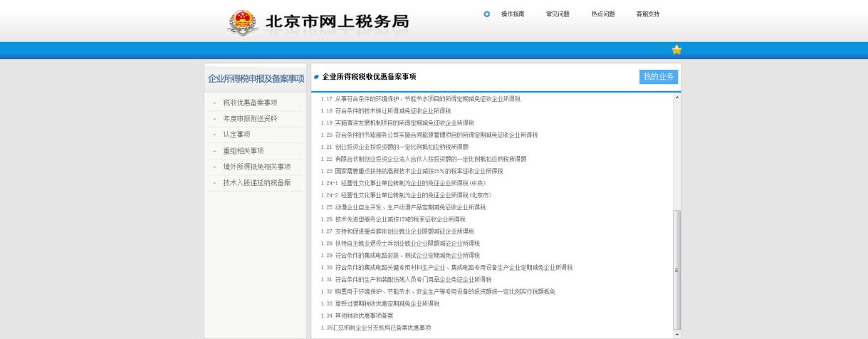Open item 1.27 支持和促进重点群体创业就业

point(397,231)
